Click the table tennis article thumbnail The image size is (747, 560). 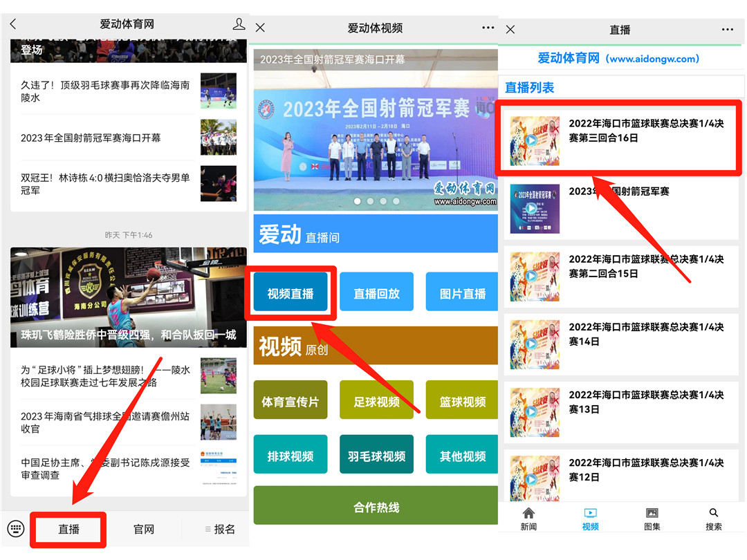[x=218, y=184]
